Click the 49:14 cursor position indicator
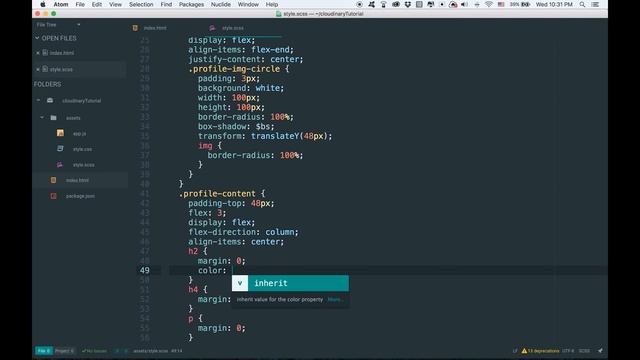The height and width of the screenshot is (360, 640). pyautogui.click(x=177, y=351)
